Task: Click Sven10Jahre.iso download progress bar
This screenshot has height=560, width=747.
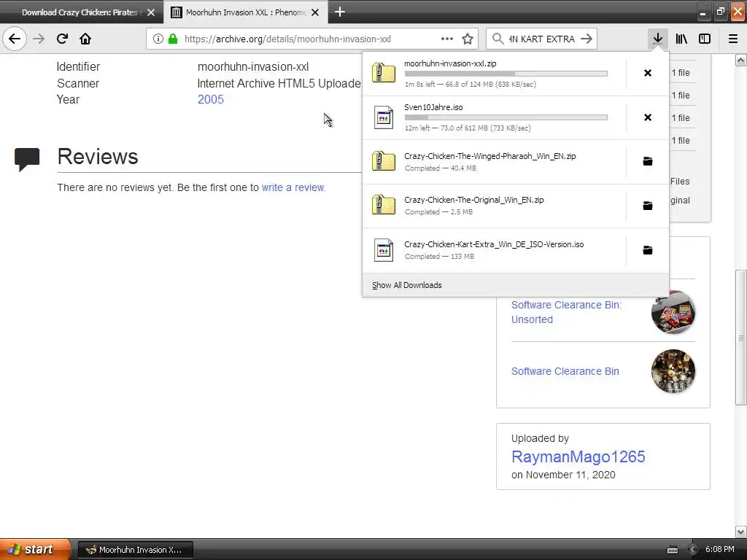Action: (506, 117)
